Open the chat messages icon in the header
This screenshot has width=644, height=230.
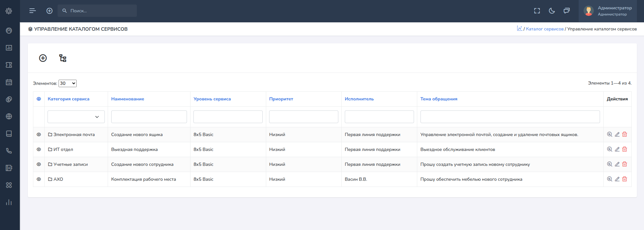click(567, 11)
